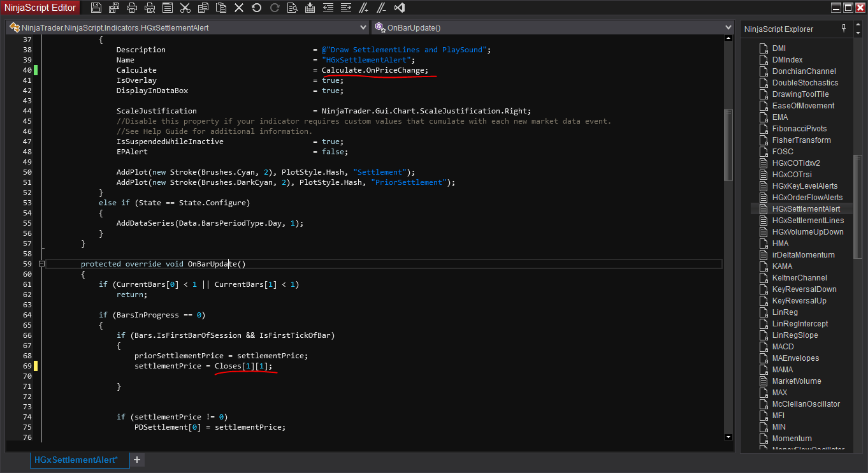This screenshot has width=868, height=473.
Task: Open HGxSettlementLines in the explorer
Action: pyautogui.click(x=807, y=221)
